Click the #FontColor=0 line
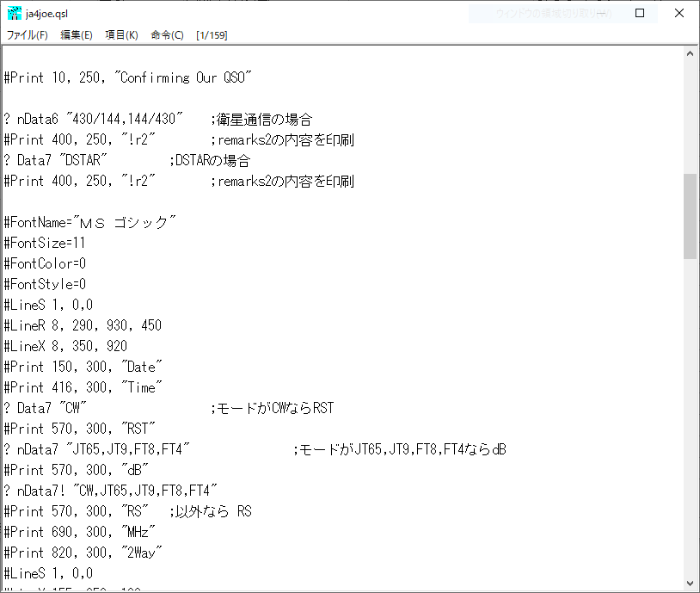The height and width of the screenshot is (593, 700). (x=45, y=263)
